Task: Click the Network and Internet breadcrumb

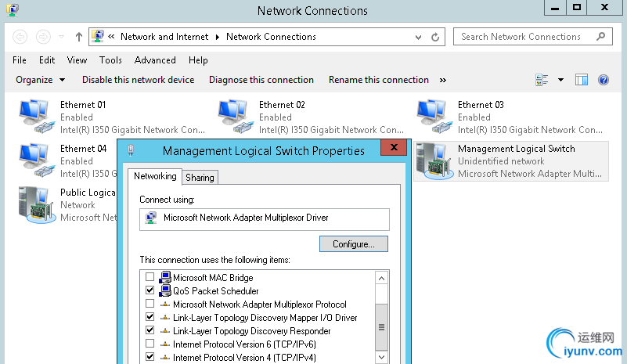Action: click(x=164, y=37)
